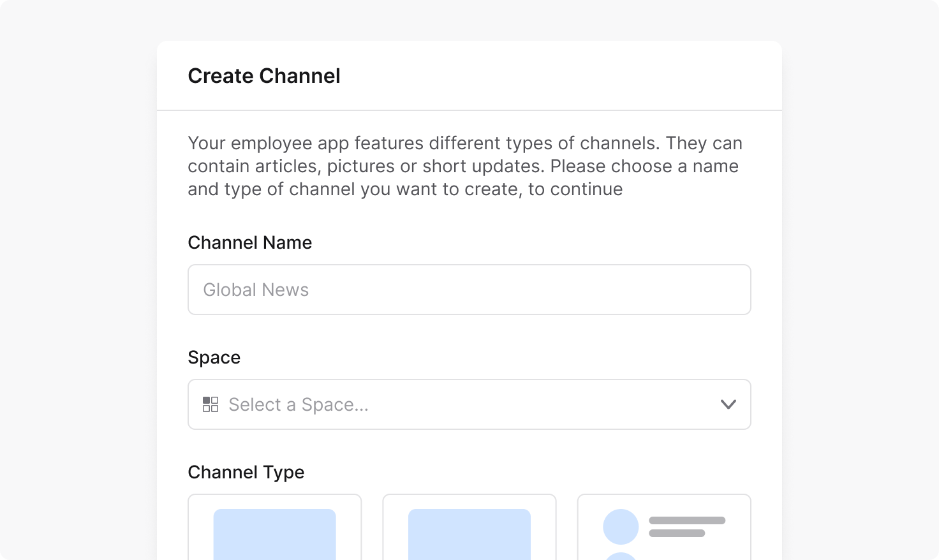Click the Channel Name input field

(x=469, y=290)
